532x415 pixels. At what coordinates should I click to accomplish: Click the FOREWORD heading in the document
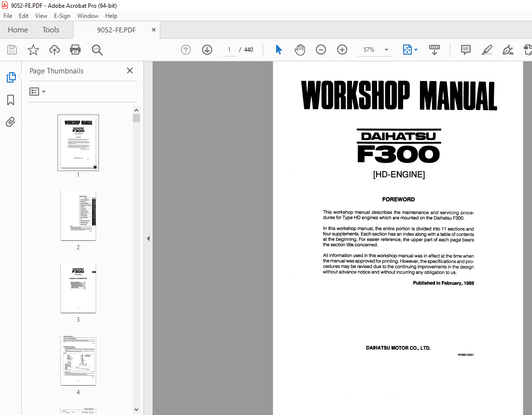(x=398, y=200)
